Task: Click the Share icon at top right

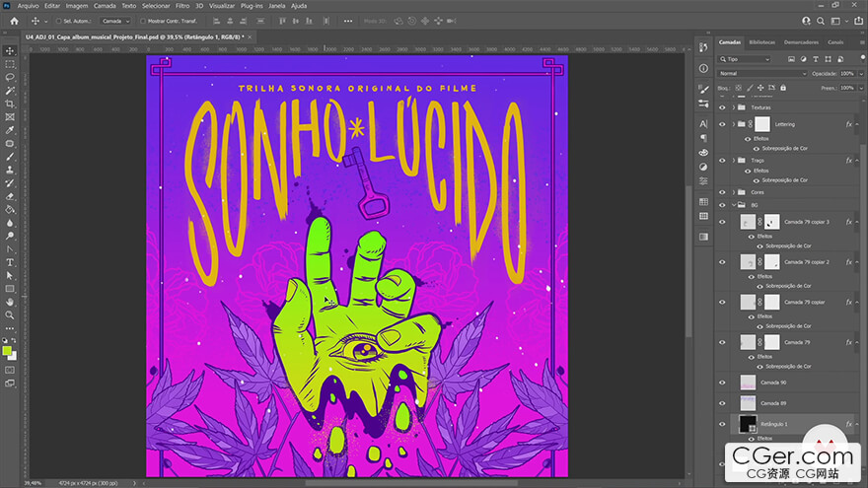Action: (858, 21)
